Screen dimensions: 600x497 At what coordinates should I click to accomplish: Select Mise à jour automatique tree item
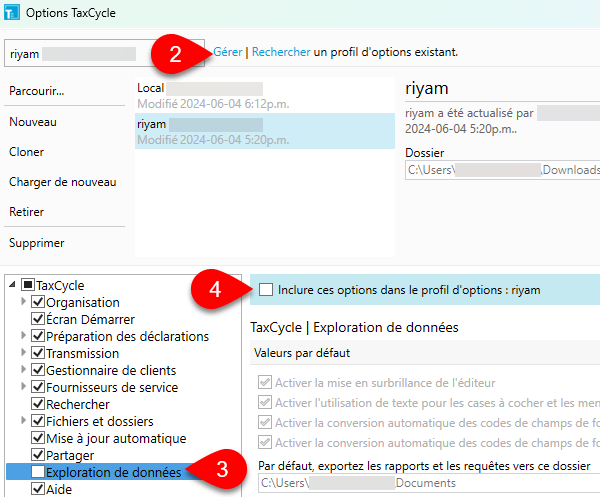(x=116, y=438)
